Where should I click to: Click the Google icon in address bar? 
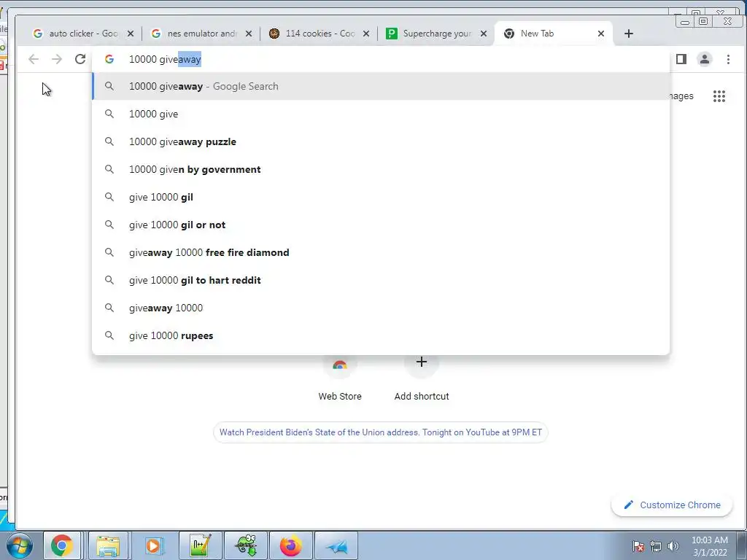coord(109,59)
